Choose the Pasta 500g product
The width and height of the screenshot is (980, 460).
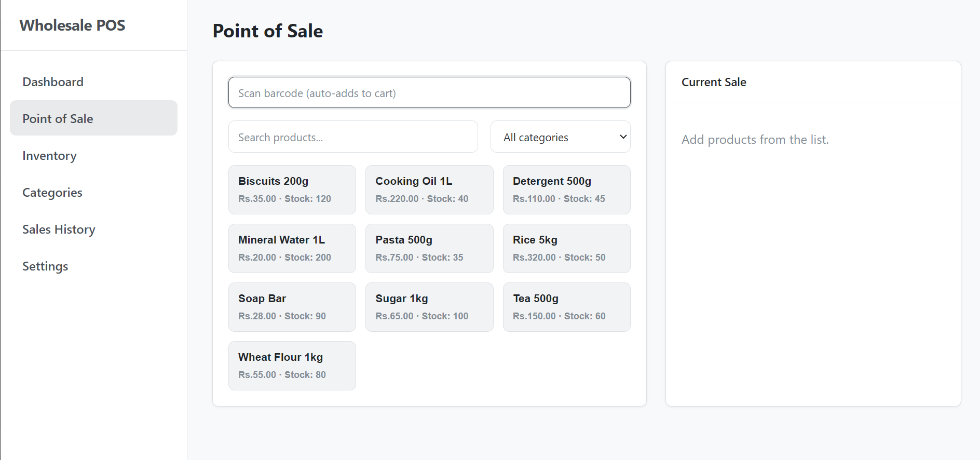(x=429, y=249)
